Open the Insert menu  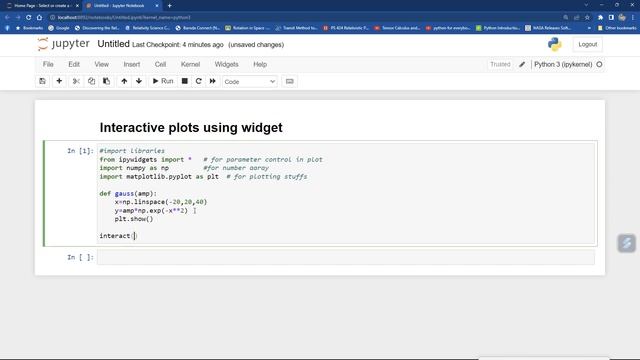131,64
